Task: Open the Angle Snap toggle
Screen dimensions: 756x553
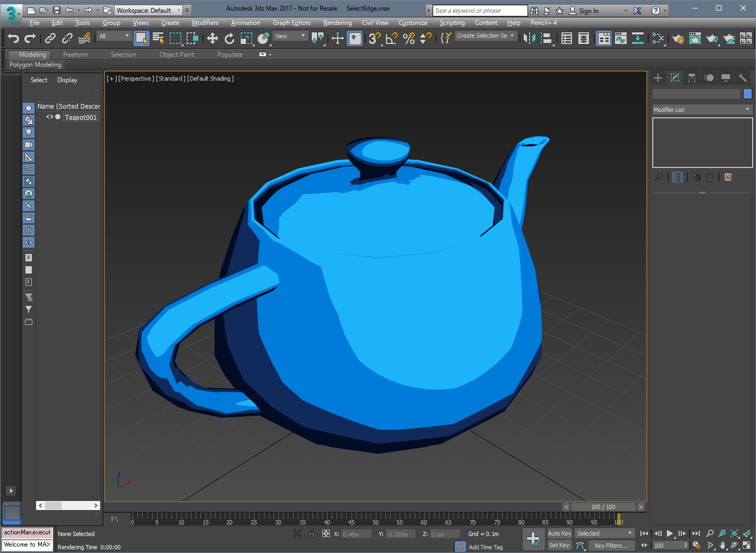Action: click(391, 38)
